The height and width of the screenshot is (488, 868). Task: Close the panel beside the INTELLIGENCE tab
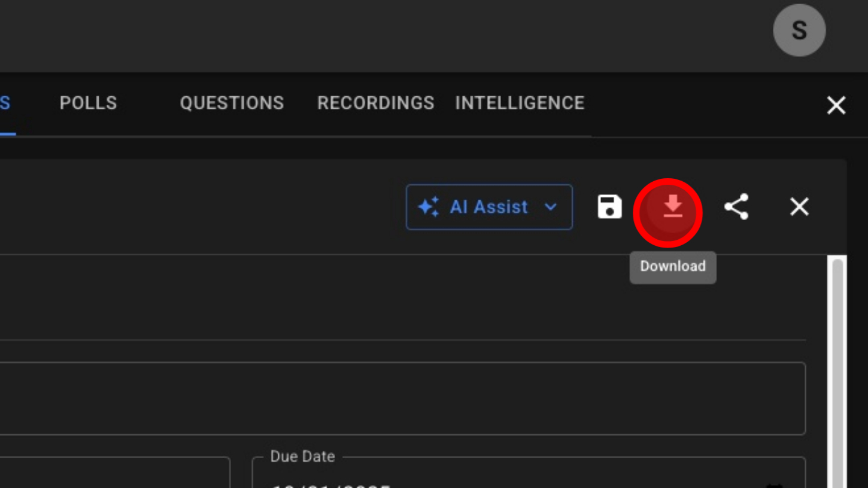[836, 105]
